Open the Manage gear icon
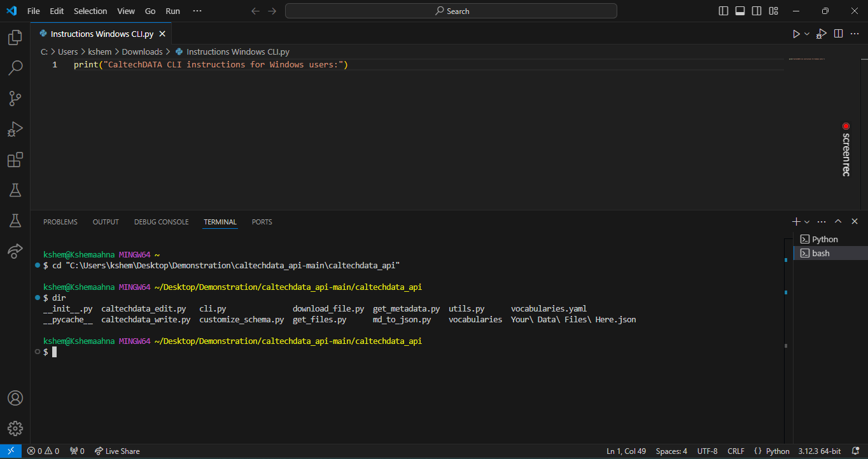The width and height of the screenshot is (868, 459). pos(15,428)
